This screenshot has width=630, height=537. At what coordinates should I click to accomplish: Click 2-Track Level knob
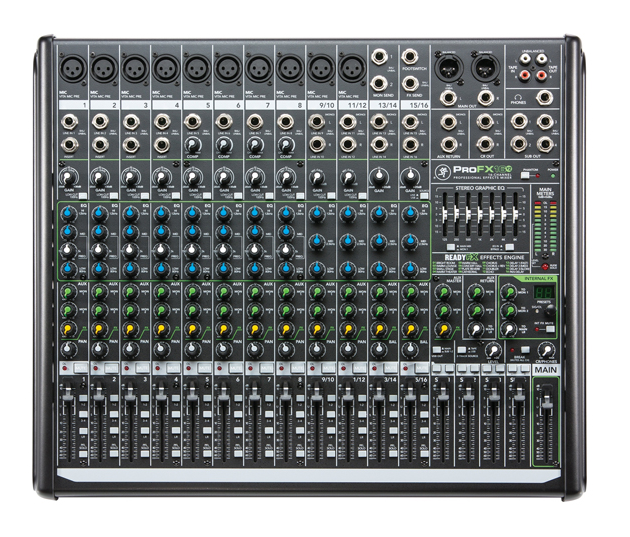click(x=493, y=350)
